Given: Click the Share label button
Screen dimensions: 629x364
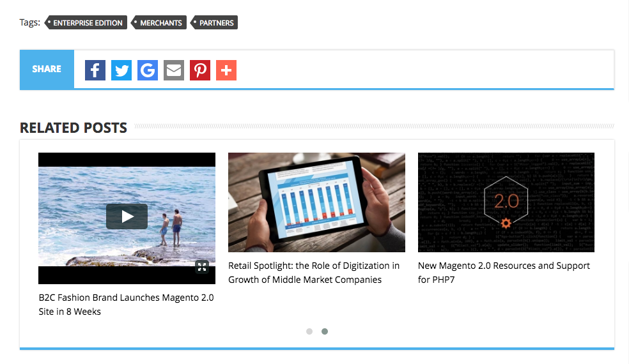Looking at the screenshot, I should click(47, 69).
